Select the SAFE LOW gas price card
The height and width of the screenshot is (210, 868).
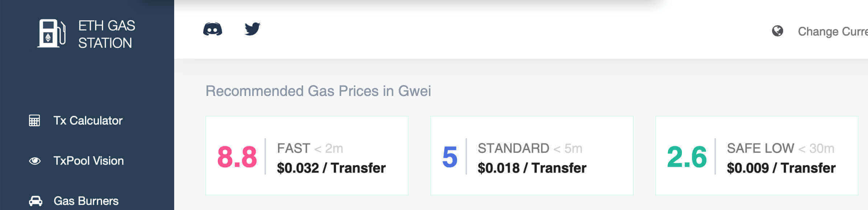tap(757, 156)
